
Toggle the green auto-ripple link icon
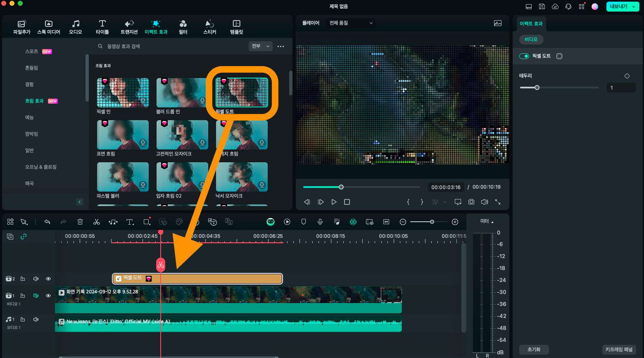coord(24,237)
